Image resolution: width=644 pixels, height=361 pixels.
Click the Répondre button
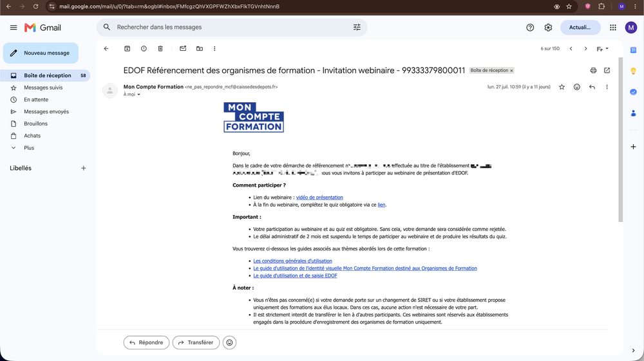(146, 342)
